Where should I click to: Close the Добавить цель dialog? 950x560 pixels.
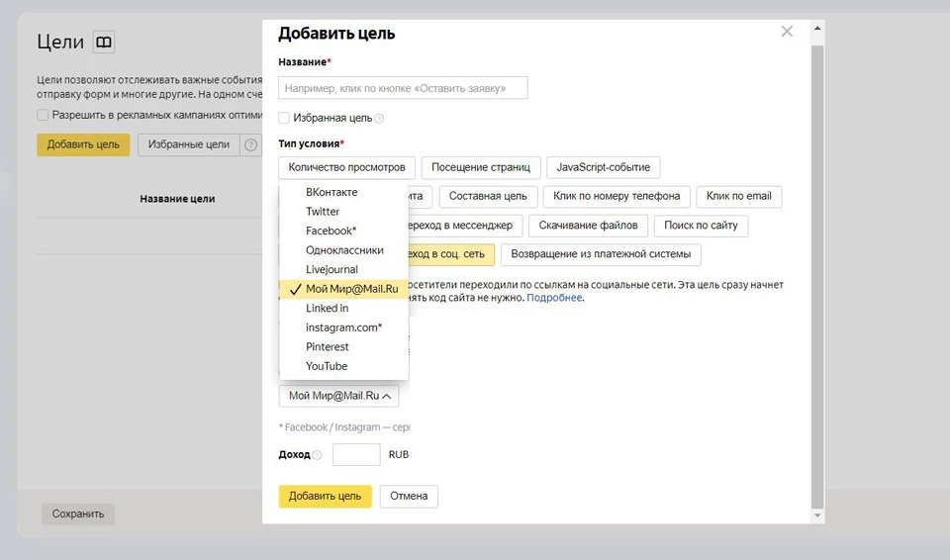point(787,32)
